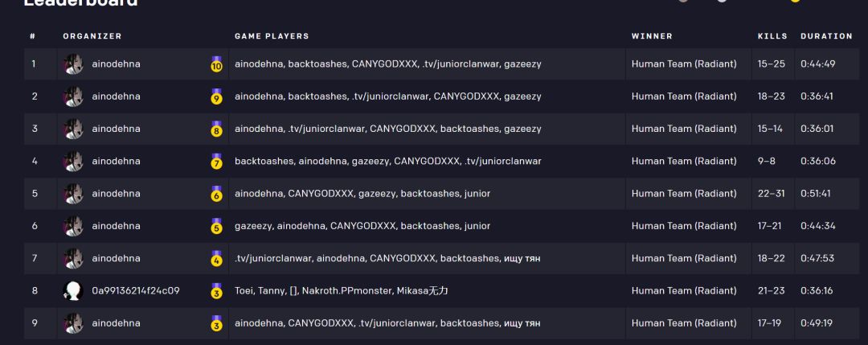Click the medal icon numbered 4
The image size is (868, 345).
click(216, 259)
